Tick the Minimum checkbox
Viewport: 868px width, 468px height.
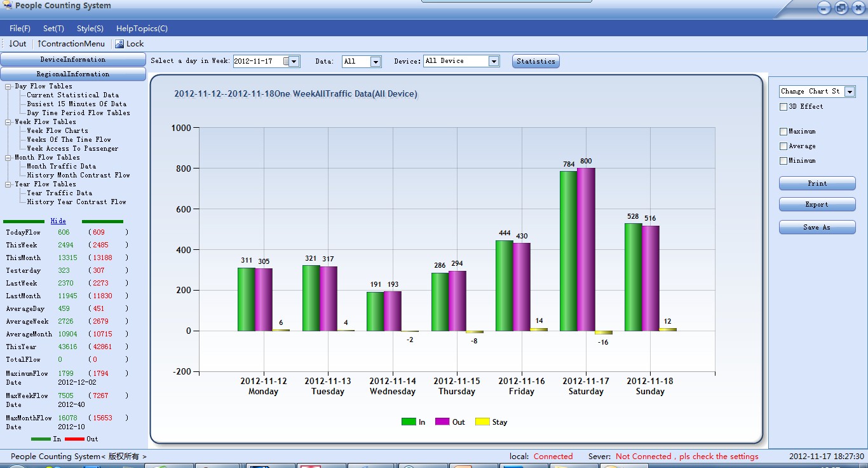pos(783,161)
